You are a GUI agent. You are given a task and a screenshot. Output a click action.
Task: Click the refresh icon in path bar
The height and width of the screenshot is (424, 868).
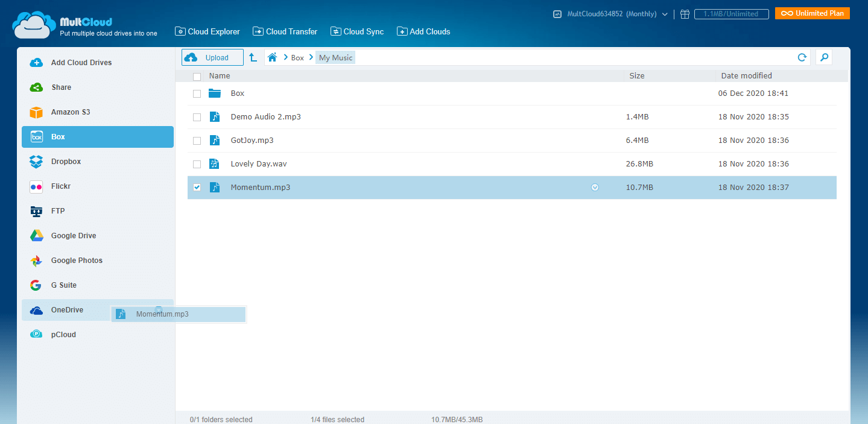(802, 57)
